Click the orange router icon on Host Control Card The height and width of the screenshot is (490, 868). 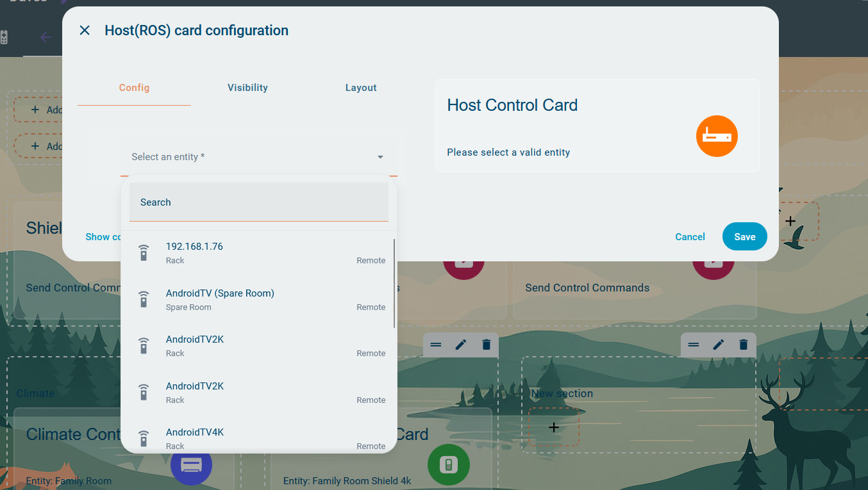717,136
